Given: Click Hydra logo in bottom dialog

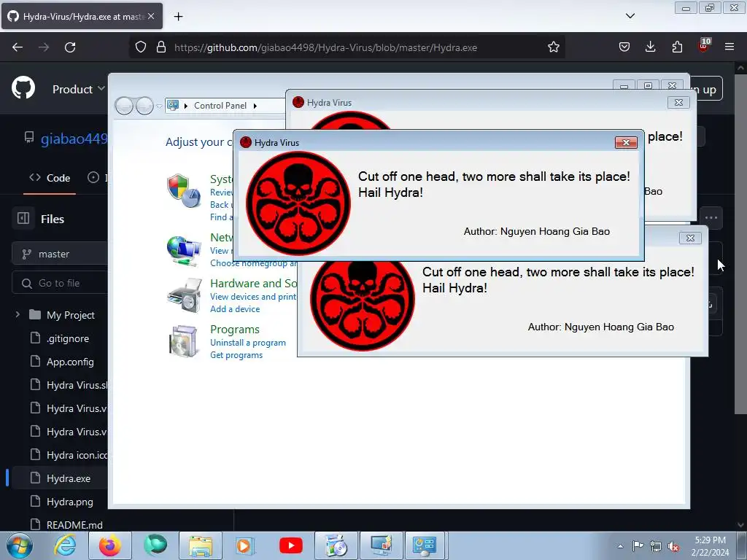Looking at the screenshot, I should pos(362,305).
